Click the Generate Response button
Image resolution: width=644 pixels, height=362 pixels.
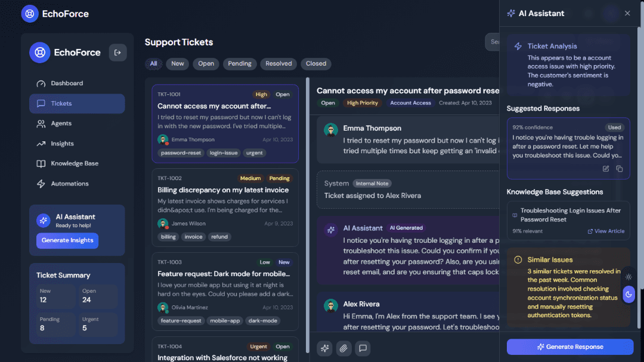click(569, 347)
